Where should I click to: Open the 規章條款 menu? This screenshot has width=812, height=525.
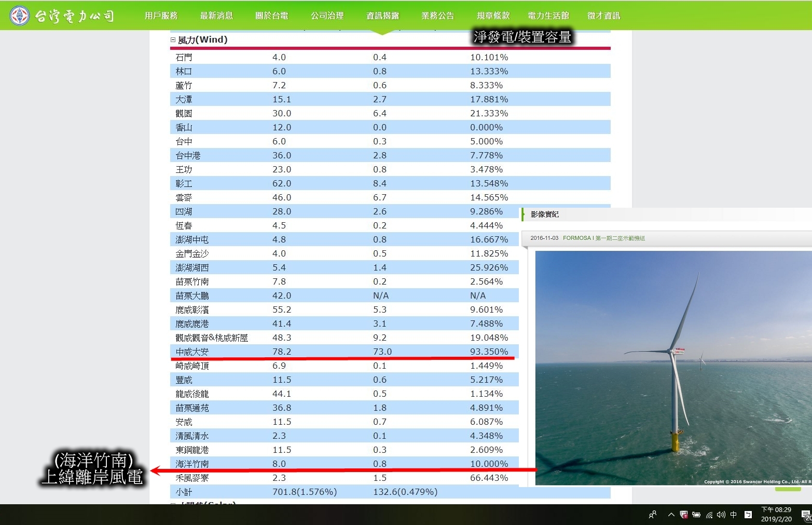point(493,16)
